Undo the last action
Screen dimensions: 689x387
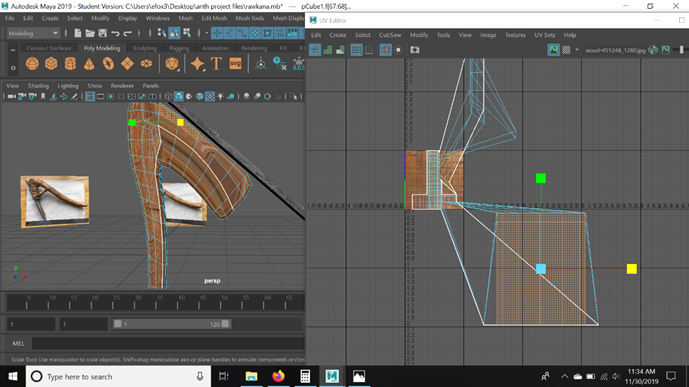(x=115, y=33)
